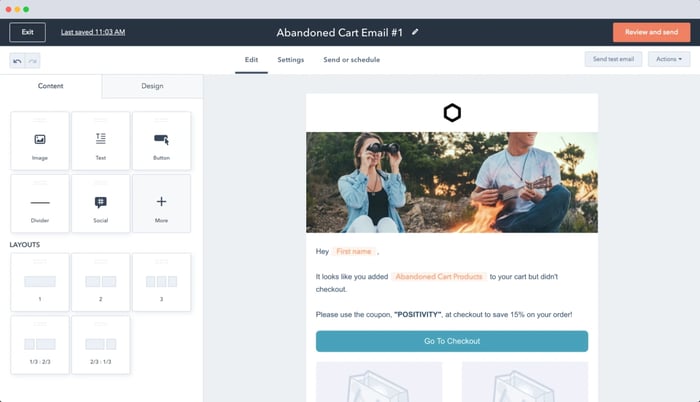Choose the Divider content module
Viewport: 700px width, 402px height.
tap(40, 204)
